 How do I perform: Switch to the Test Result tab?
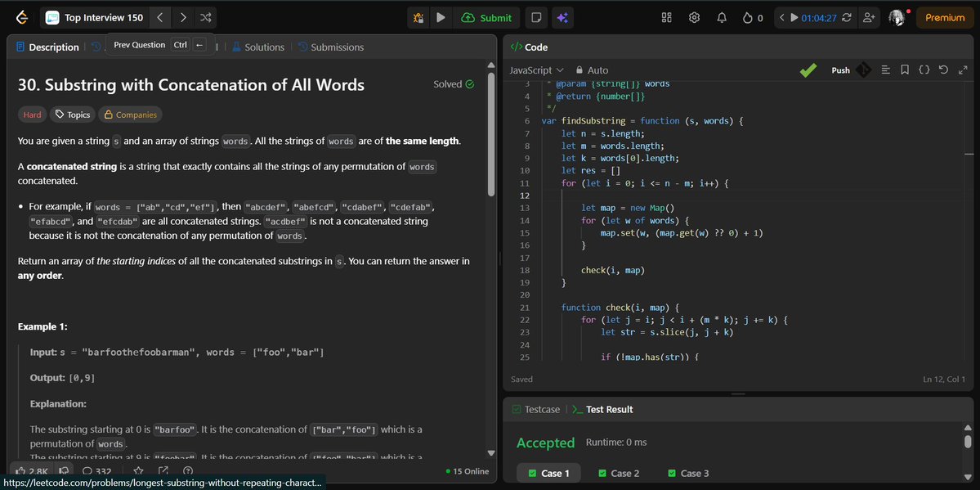click(602, 409)
